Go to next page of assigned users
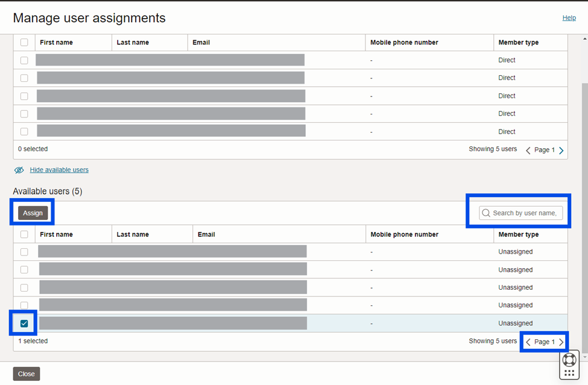Image resolution: width=588 pixels, height=385 pixels. pos(561,150)
